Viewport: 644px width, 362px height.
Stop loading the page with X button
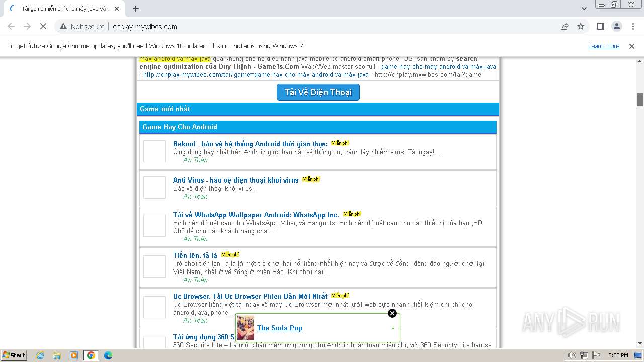[43, 27]
